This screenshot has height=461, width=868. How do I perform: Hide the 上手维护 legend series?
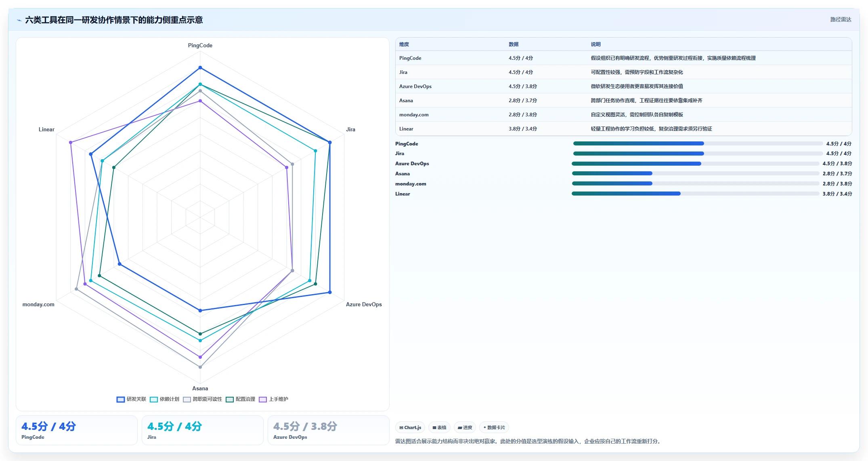click(x=274, y=399)
